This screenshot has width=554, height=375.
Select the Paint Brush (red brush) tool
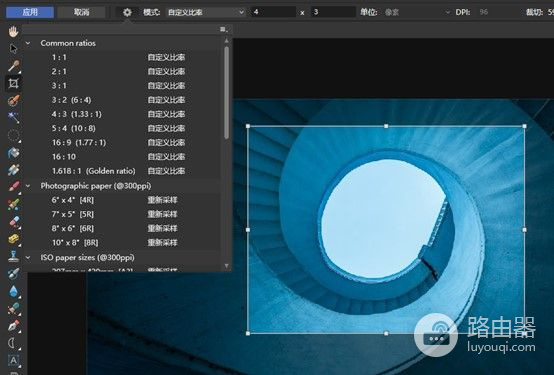[x=13, y=186]
